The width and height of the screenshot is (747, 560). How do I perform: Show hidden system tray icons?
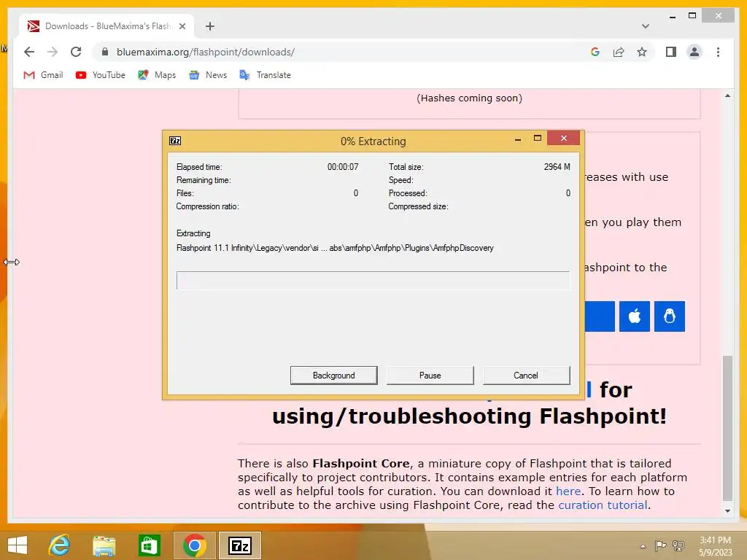tap(643, 546)
